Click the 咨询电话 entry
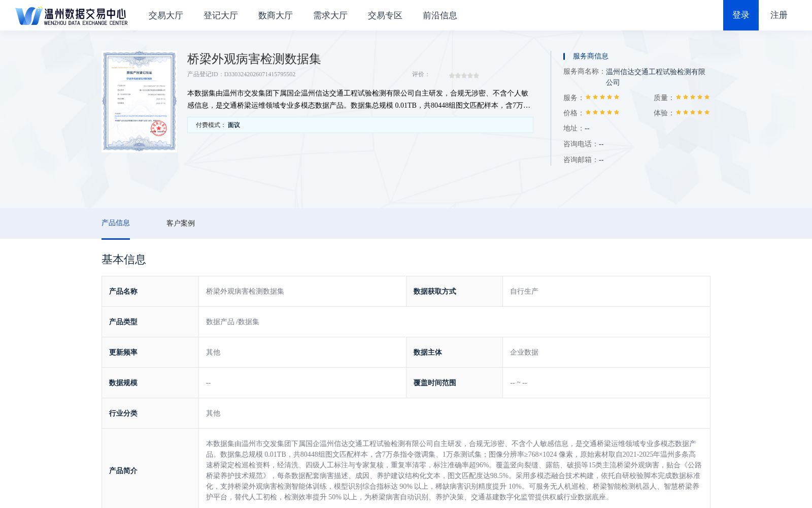Image resolution: width=812 pixels, height=508 pixels. point(584,144)
